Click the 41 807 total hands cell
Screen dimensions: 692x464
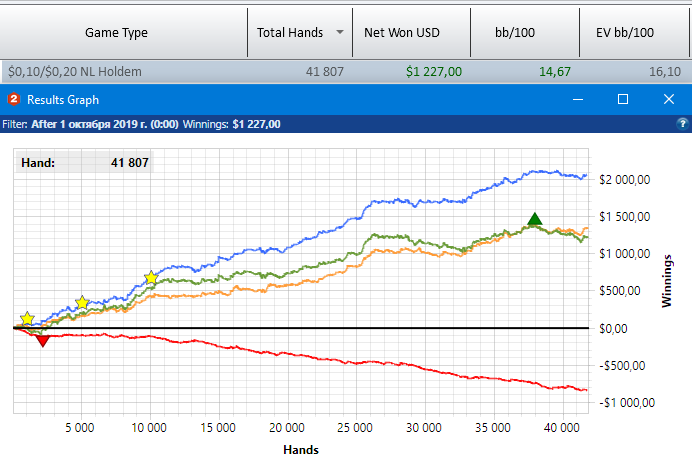[324, 72]
